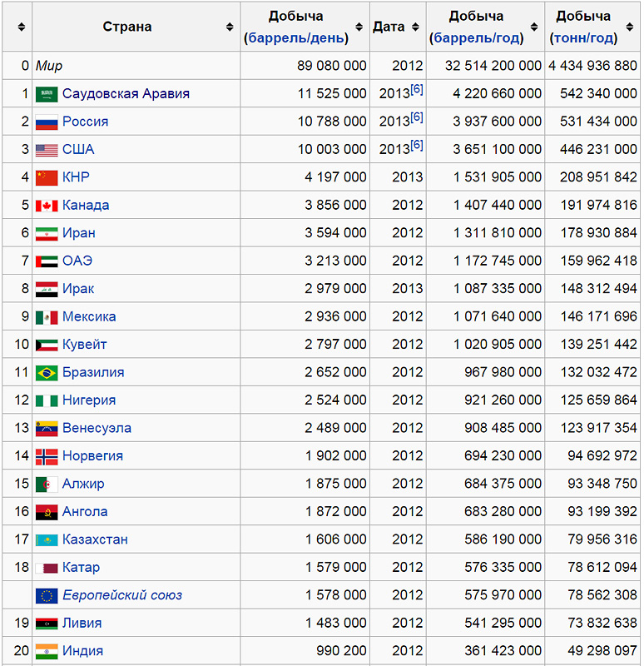Open the тонн/год unit link in header
The height and width of the screenshot is (666, 644).
pos(583,38)
